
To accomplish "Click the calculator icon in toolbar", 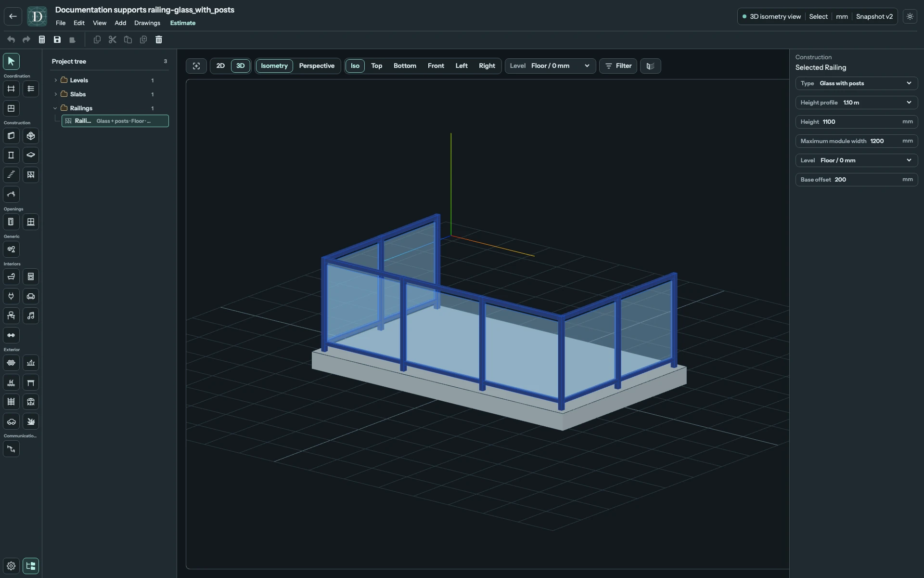I will coord(42,39).
